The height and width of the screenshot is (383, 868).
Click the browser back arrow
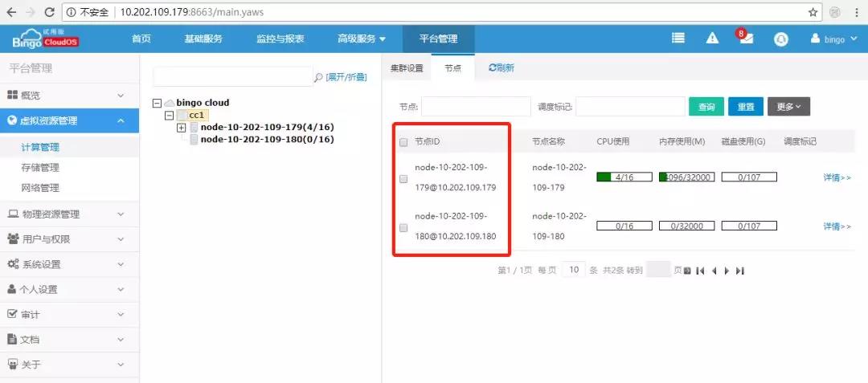(11, 12)
